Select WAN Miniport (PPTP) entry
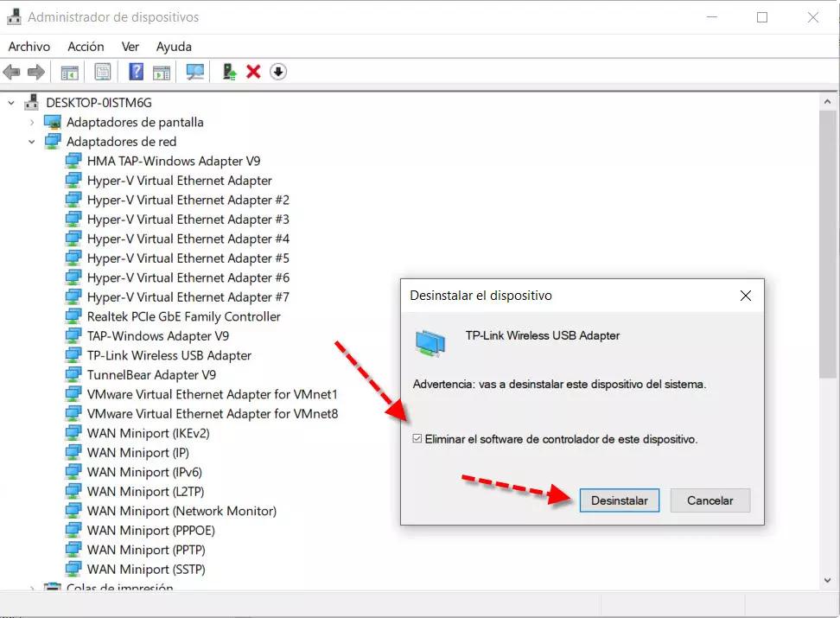840x618 pixels. (x=146, y=550)
